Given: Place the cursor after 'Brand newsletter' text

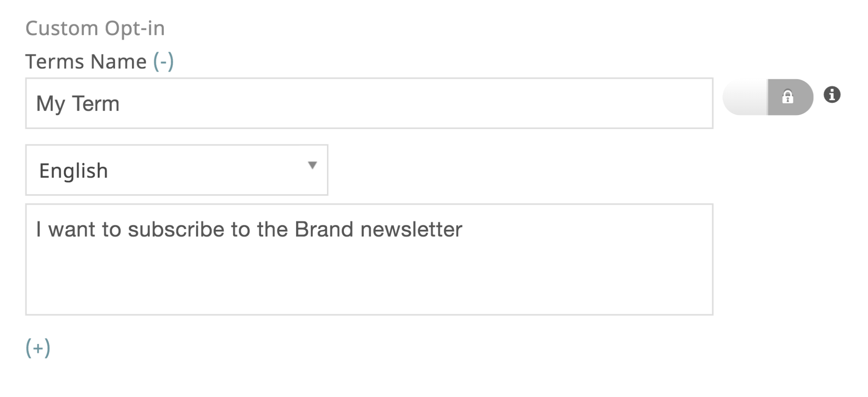Looking at the screenshot, I should click(x=464, y=229).
